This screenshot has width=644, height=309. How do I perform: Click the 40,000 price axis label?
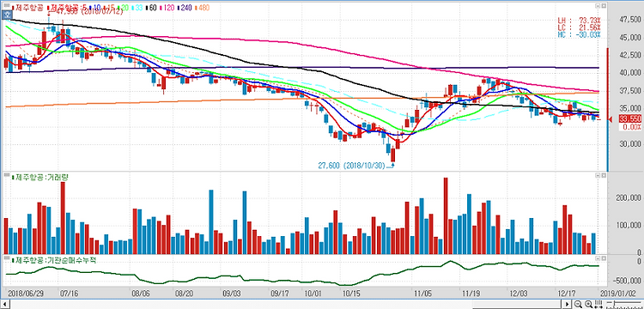pyautogui.click(x=630, y=73)
